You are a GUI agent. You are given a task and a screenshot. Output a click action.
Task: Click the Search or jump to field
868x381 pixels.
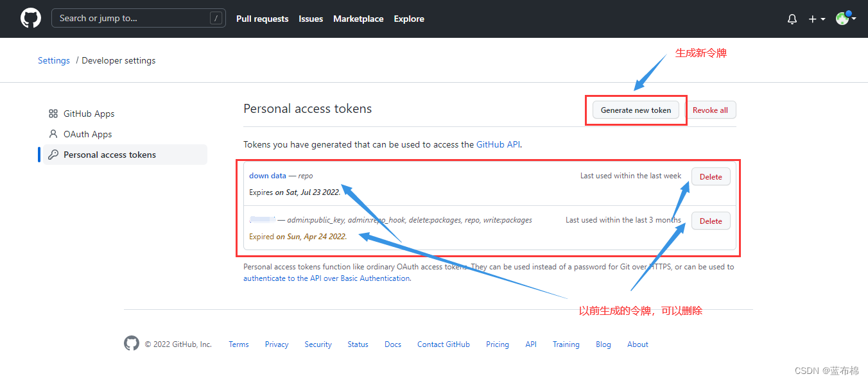click(x=138, y=18)
